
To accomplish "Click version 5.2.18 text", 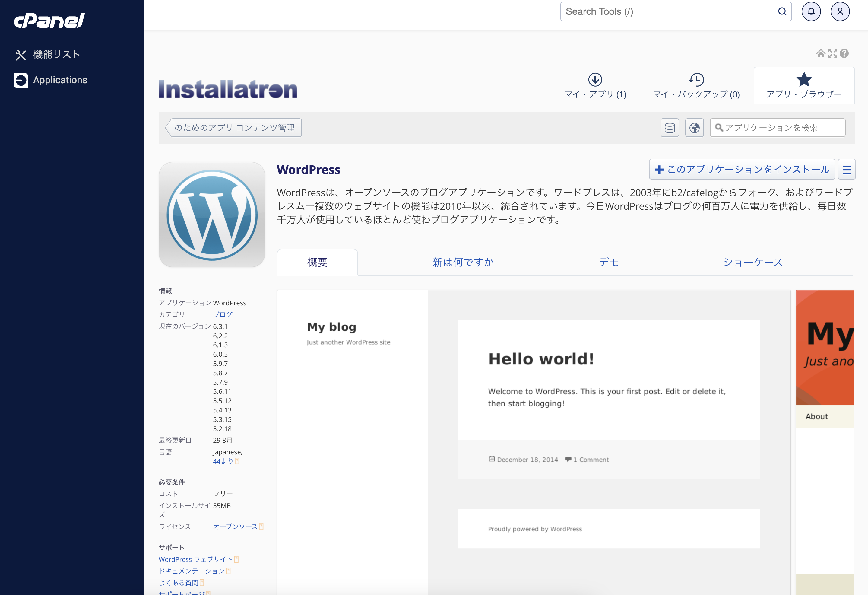I will point(222,429).
